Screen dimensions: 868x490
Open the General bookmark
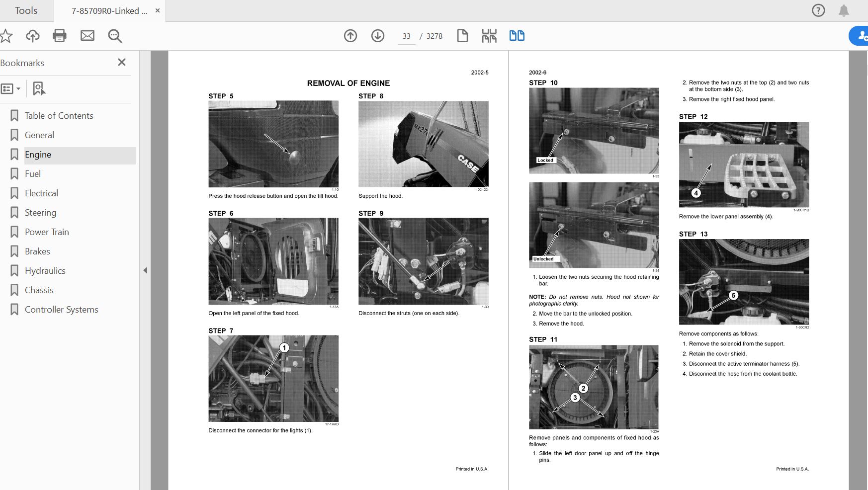pos(40,135)
